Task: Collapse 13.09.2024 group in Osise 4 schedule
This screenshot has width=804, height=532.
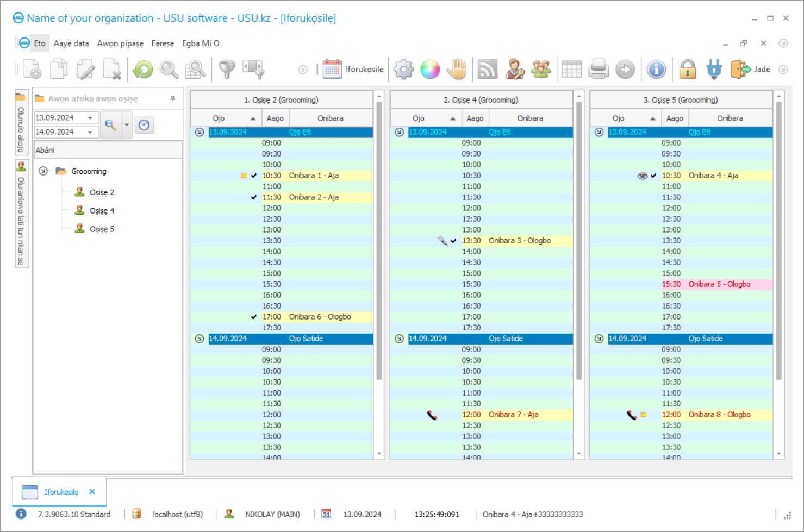Action: coord(399,132)
